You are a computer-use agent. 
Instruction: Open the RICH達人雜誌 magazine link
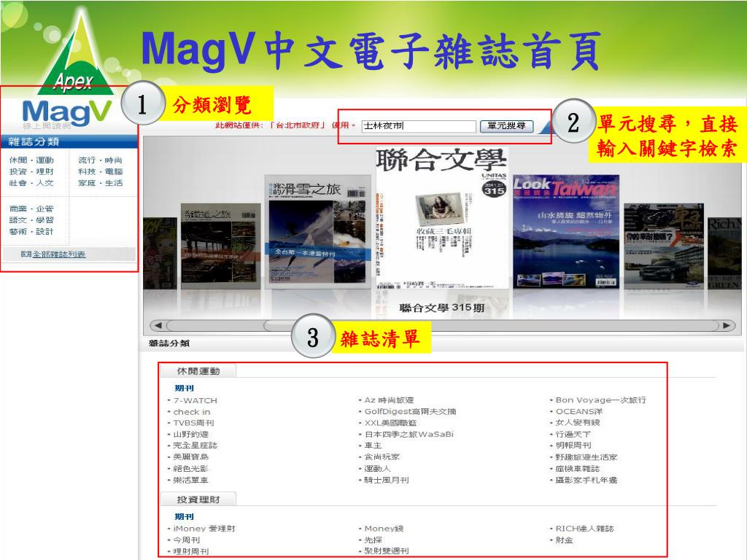(584, 529)
